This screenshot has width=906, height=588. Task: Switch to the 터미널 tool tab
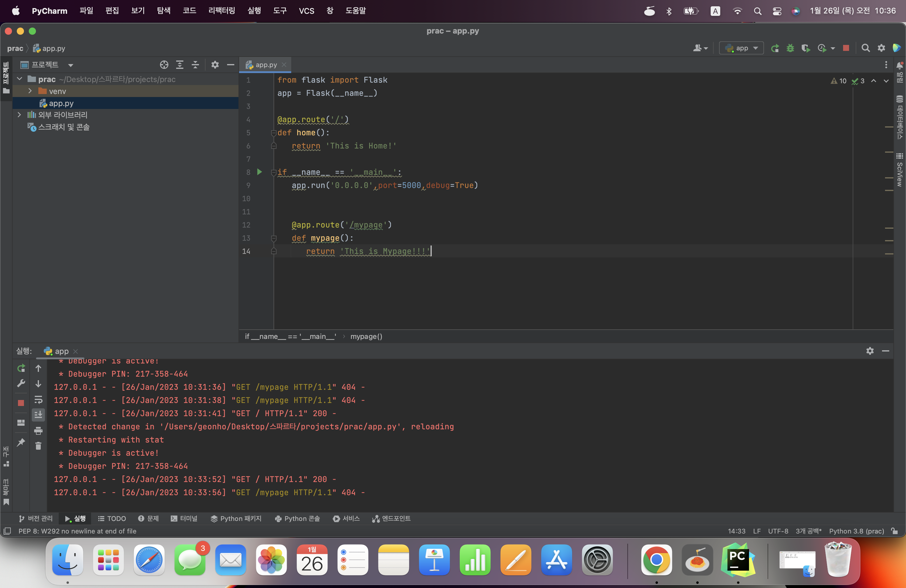tap(184, 519)
